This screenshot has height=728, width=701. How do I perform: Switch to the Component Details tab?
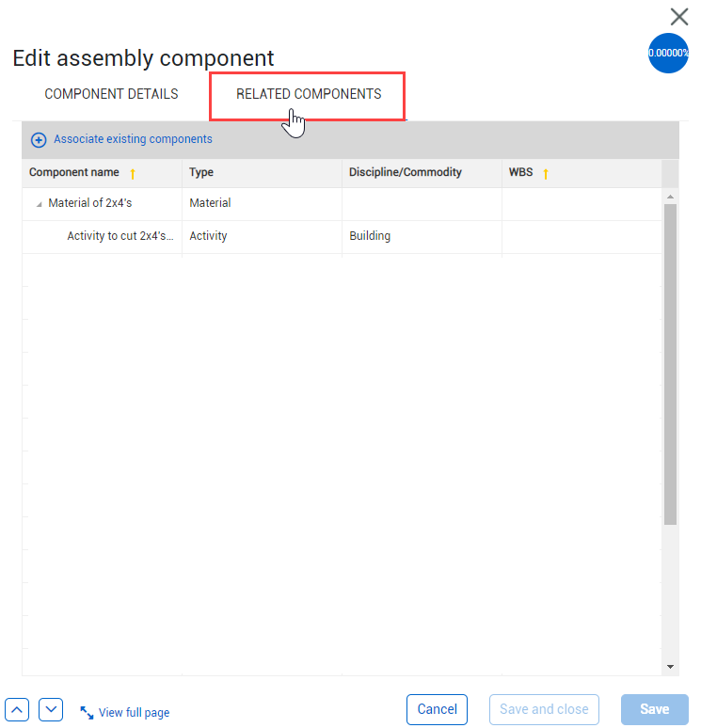[111, 94]
